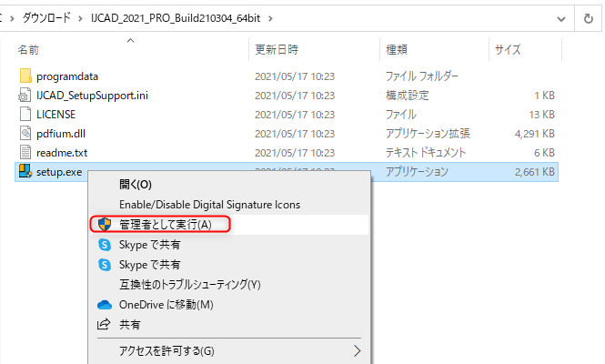Click the OneDrive cloud icon
This screenshot has height=364, width=605.
point(105,305)
